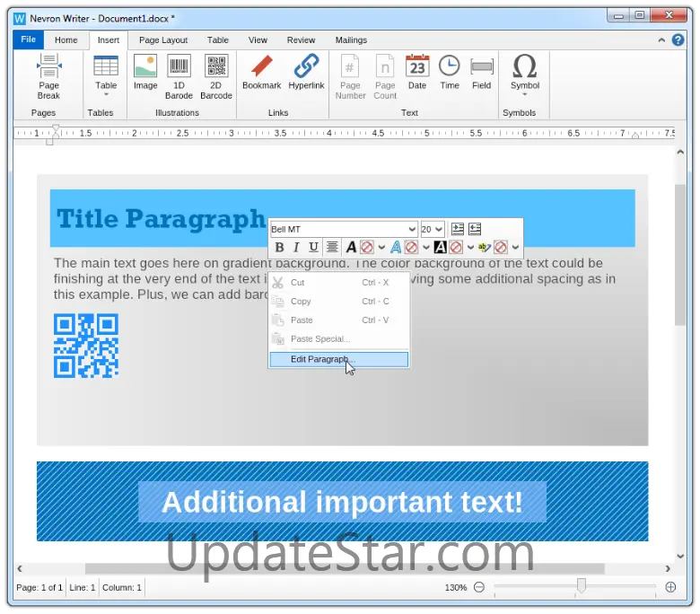Click the horizontal scrollbar right arrow
The width and height of the screenshot is (700, 614).
click(668, 568)
